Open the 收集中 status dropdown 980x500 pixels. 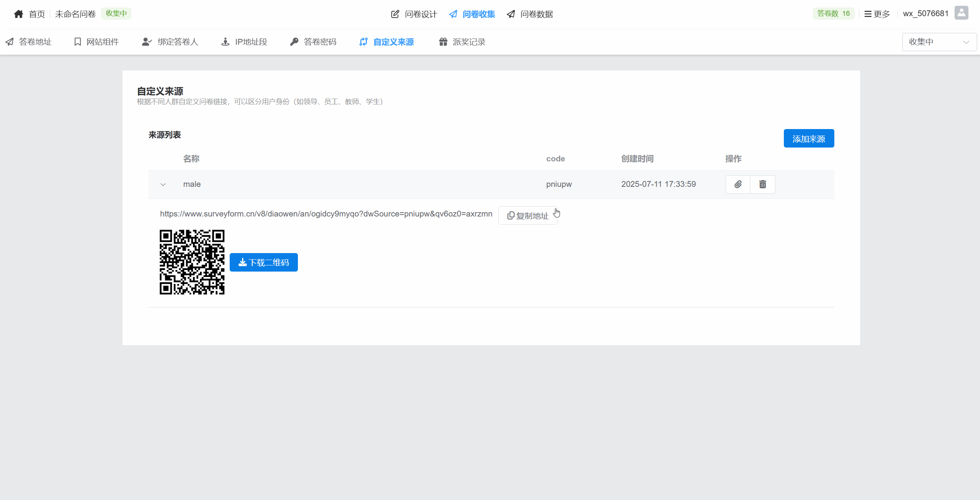(939, 42)
